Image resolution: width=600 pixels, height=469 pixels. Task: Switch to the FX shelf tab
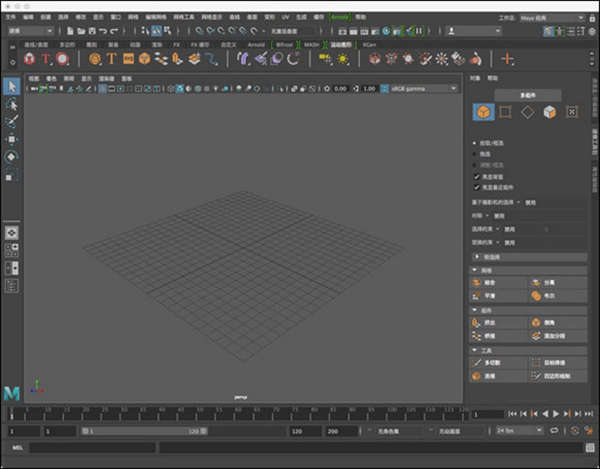pos(176,45)
